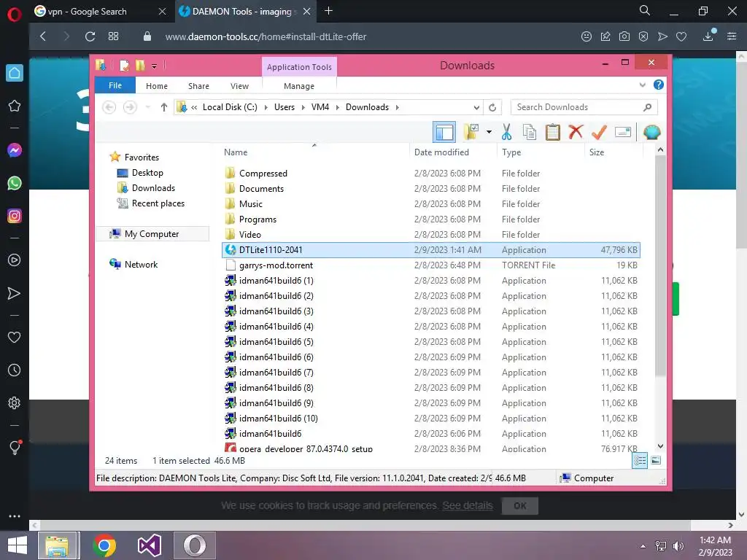Click the properties icon in quick access toolbar
The height and width of the screenshot is (560, 747).
(124, 65)
